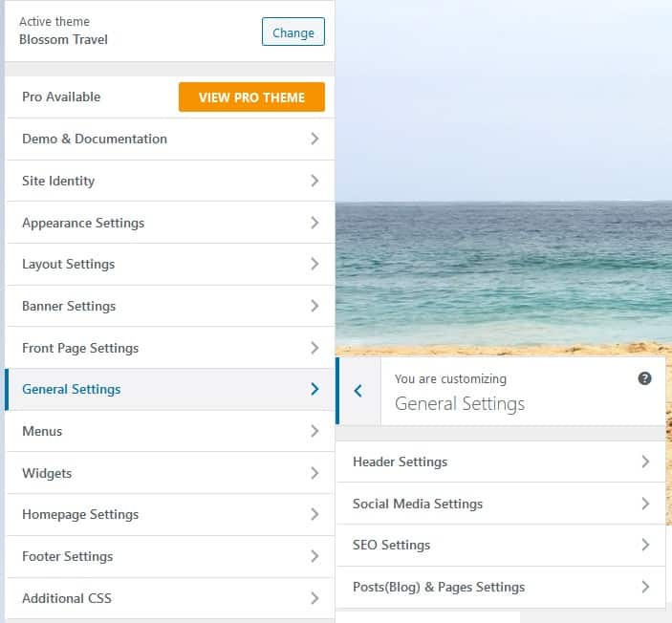Click the You are customizing heading text
Screen dimensions: 672x623
450,379
